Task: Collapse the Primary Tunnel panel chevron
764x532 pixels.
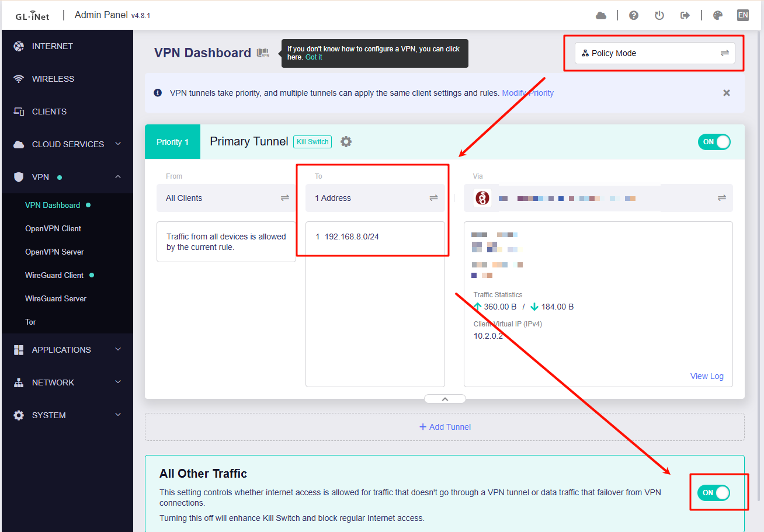Action: [x=445, y=399]
